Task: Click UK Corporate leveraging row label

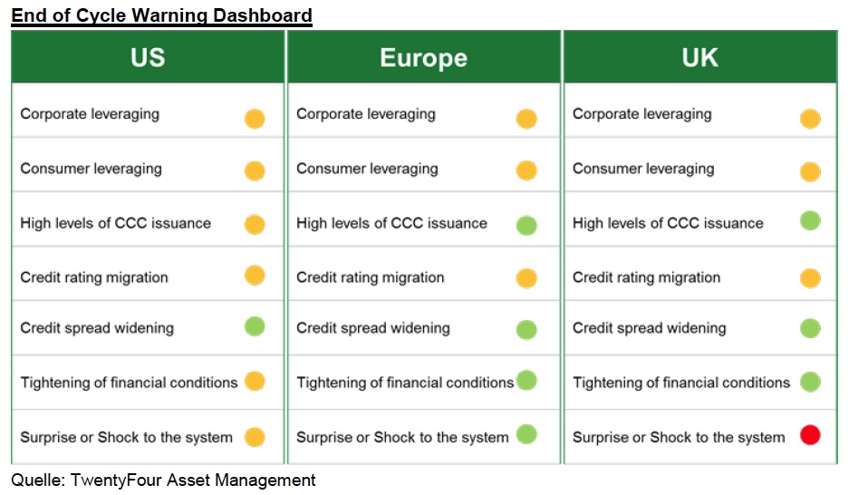Action: [642, 114]
